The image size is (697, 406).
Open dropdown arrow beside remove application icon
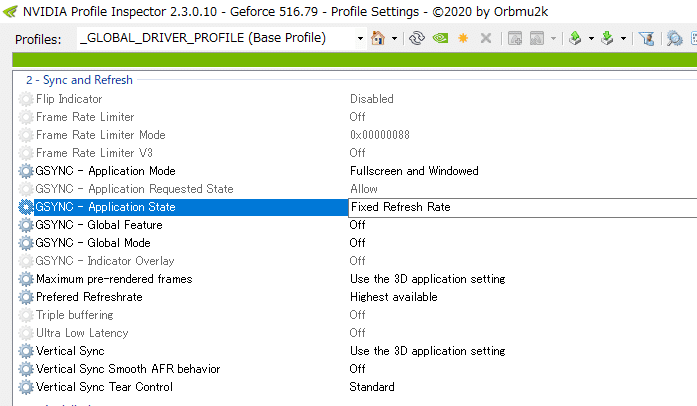[x=553, y=39]
